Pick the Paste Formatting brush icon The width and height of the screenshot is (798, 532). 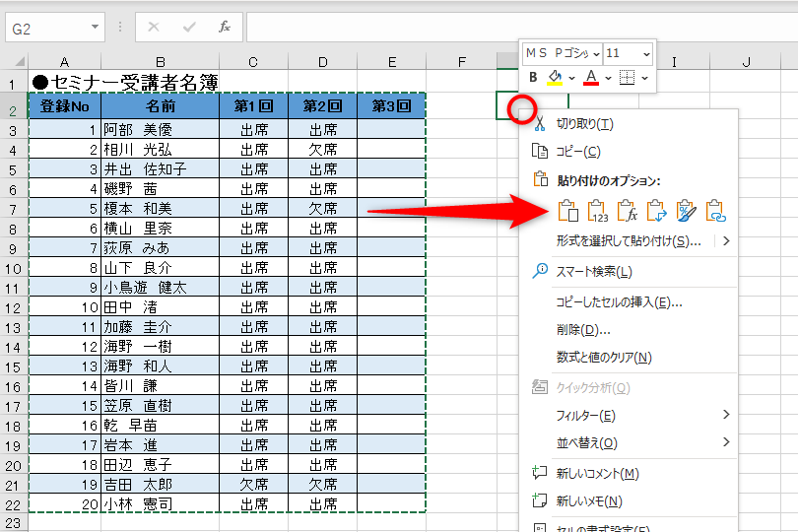pyautogui.click(x=686, y=210)
